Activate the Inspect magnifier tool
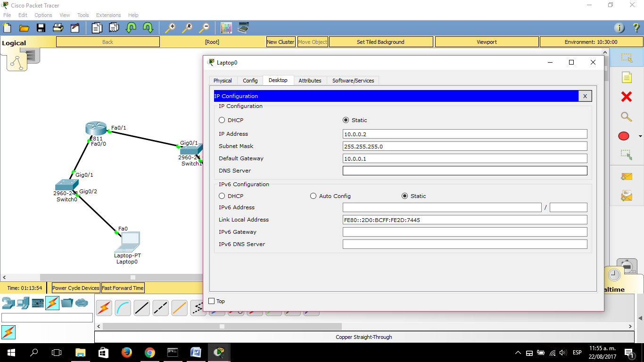644x362 pixels. coord(626,116)
